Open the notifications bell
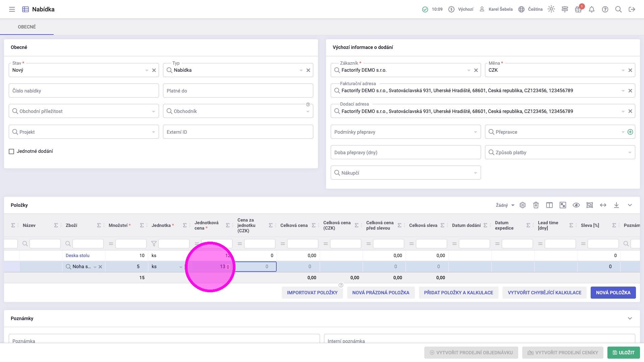This screenshot has width=644, height=362. [592, 9]
